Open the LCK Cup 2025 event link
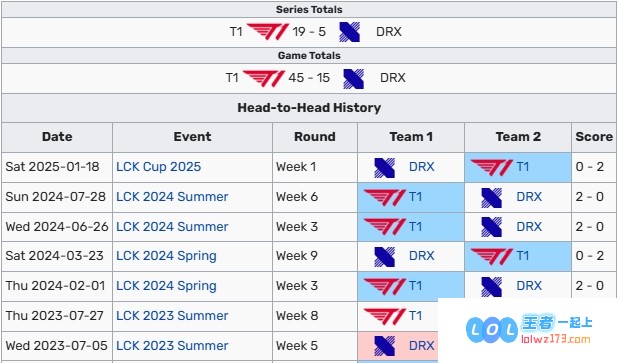The height and width of the screenshot is (363, 618). (158, 167)
